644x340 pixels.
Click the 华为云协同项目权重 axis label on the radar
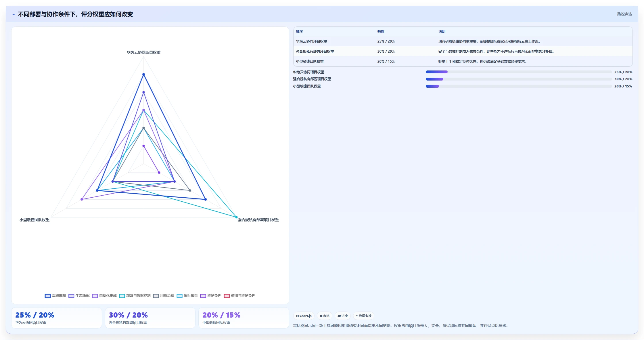[143, 52]
